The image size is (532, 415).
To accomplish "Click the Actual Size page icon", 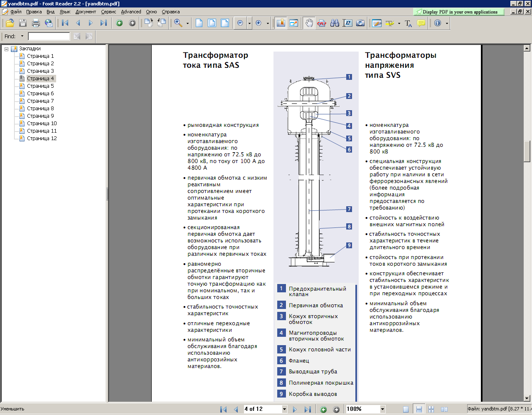I will coord(199,23).
